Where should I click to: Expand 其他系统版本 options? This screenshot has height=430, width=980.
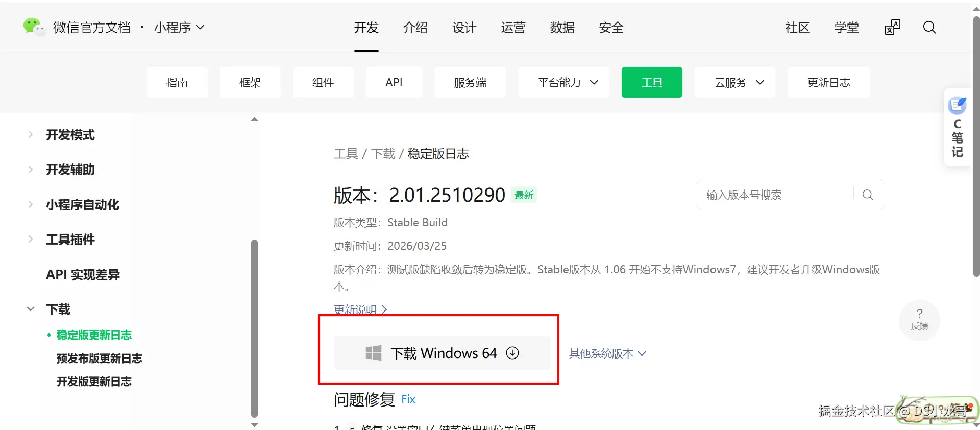point(607,353)
